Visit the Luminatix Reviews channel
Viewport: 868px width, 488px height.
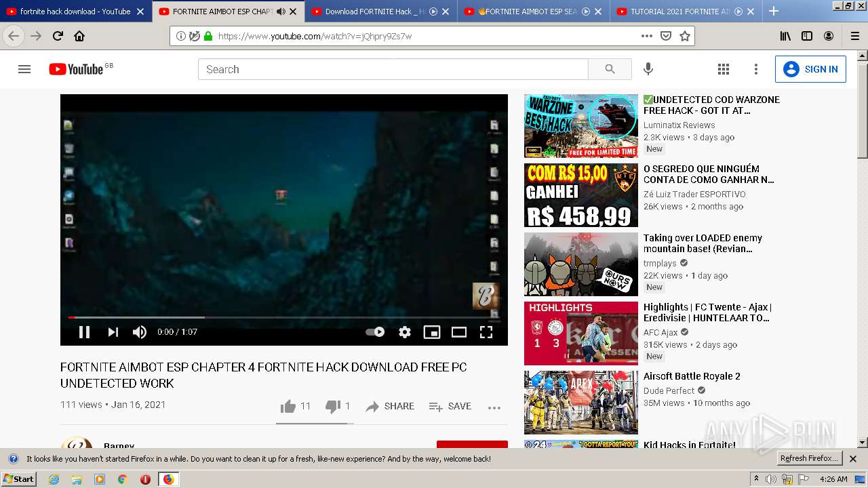click(679, 125)
